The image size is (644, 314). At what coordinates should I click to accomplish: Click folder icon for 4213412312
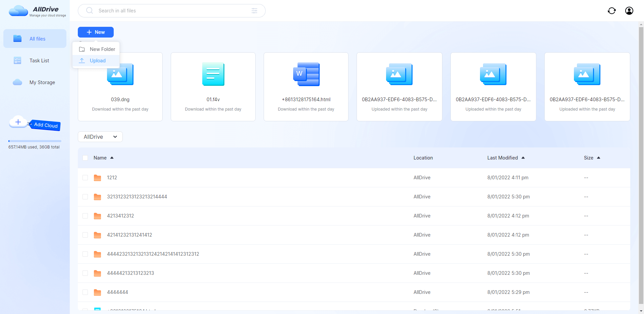[x=97, y=216]
